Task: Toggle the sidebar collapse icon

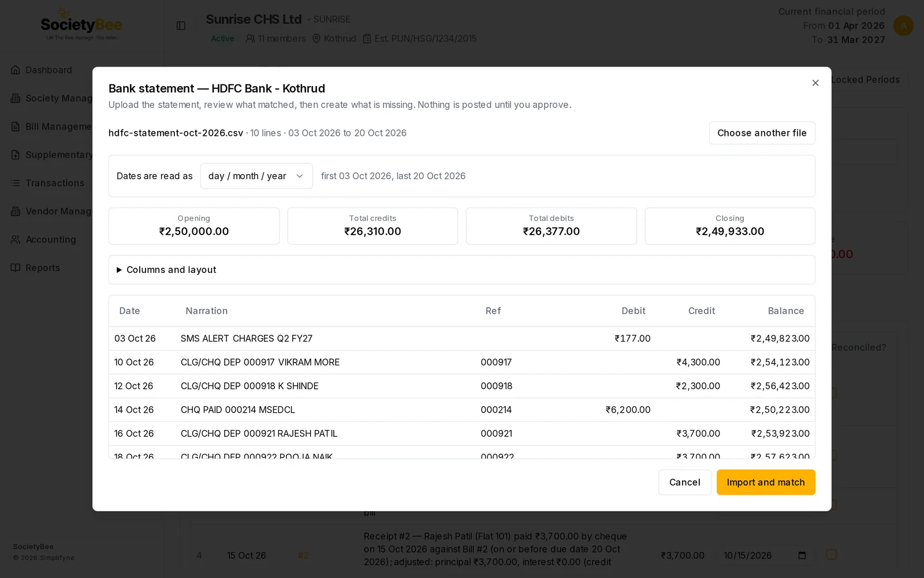Action: click(181, 25)
